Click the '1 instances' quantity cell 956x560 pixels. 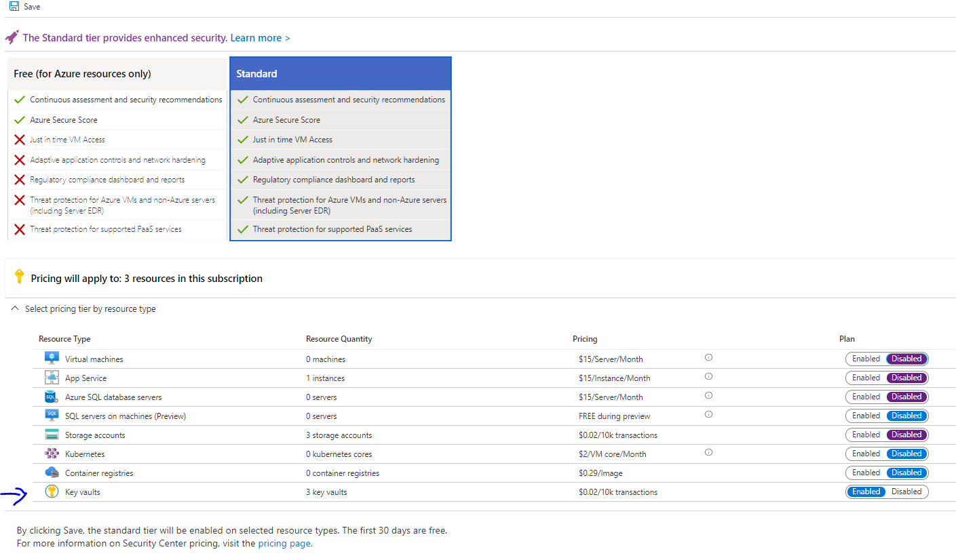(x=325, y=378)
